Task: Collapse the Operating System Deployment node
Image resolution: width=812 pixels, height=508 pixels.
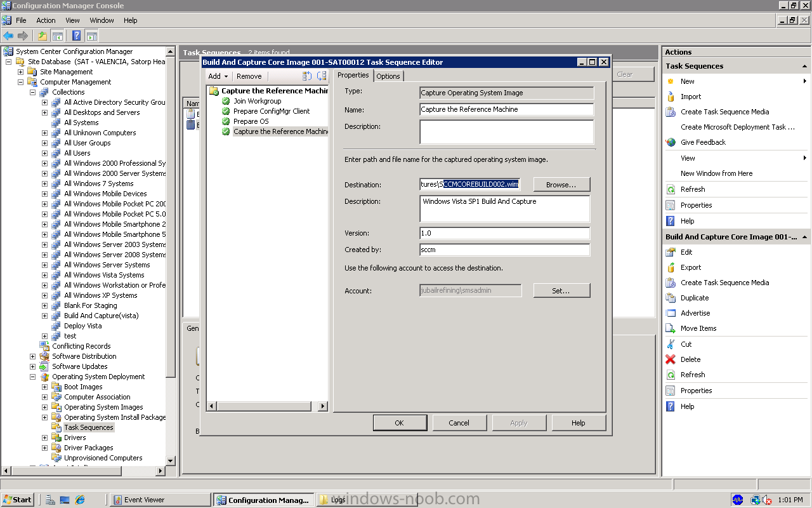Action: [33, 377]
